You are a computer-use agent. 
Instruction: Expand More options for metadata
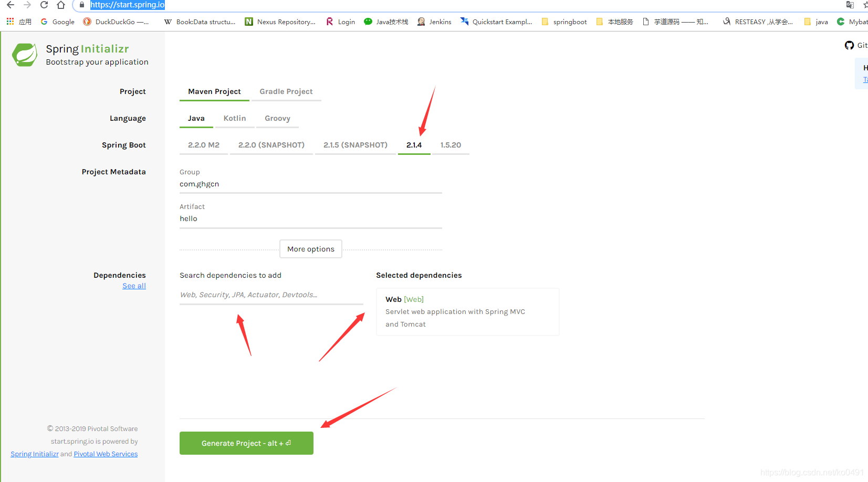coord(311,249)
